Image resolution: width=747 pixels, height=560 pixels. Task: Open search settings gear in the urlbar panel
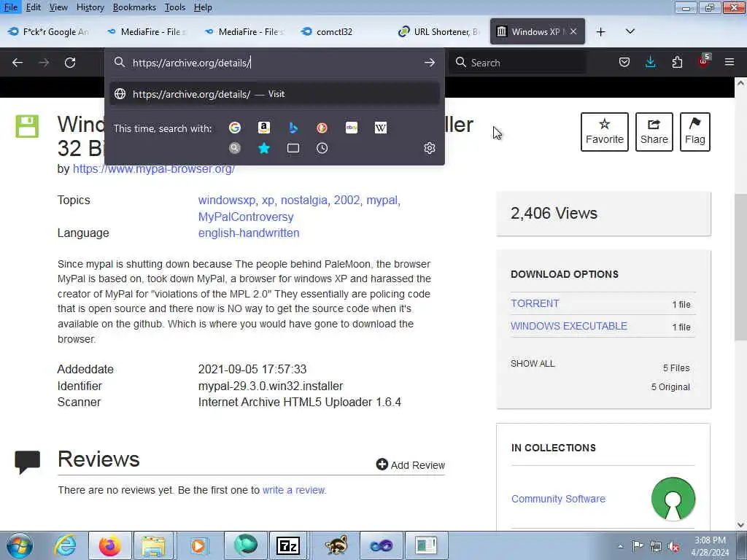429,148
